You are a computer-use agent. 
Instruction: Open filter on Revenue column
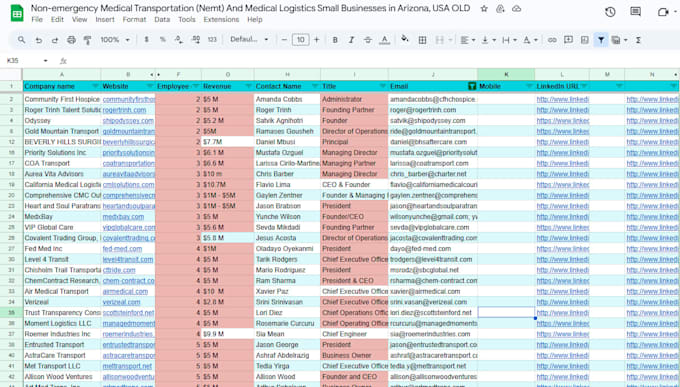[248, 86]
